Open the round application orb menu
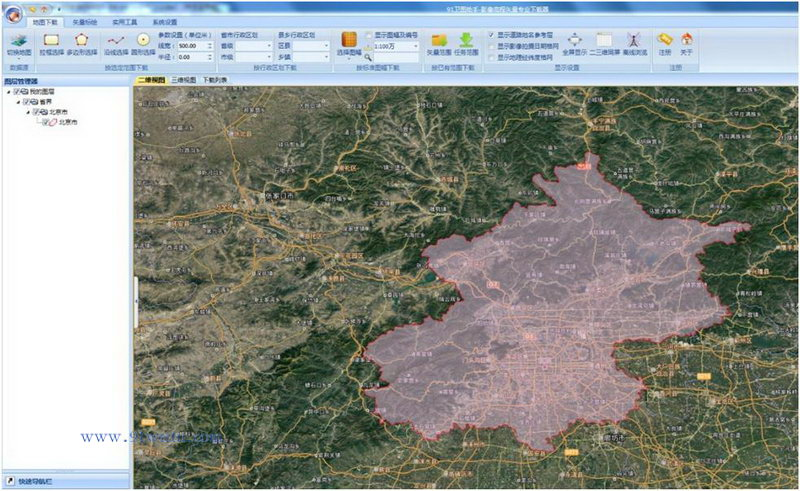800x491 pixels. pyautogui.click(x=13, y=14)
